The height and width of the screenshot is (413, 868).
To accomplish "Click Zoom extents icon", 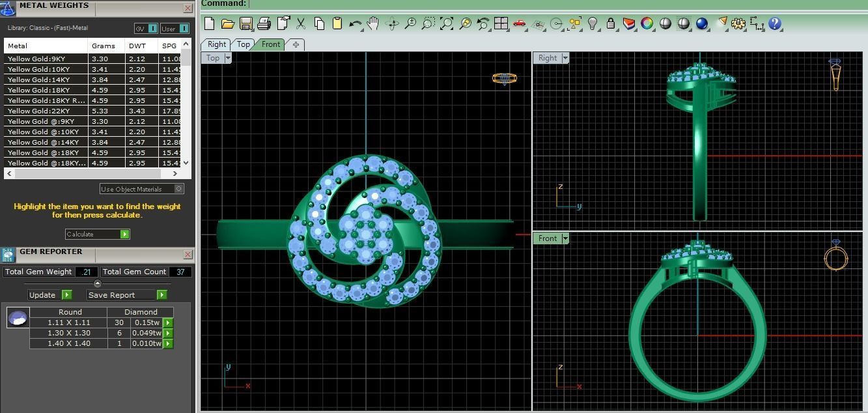I will [x=447, y=23].
